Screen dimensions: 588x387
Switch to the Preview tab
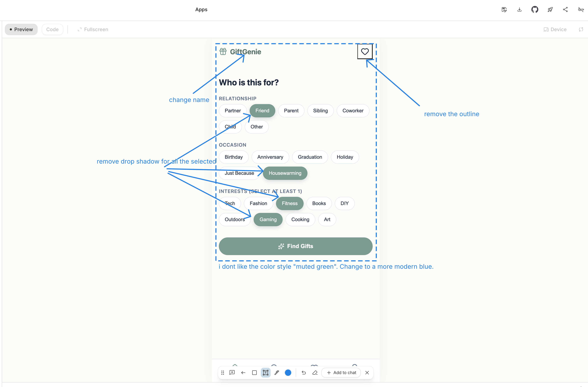tap(21, 29)
